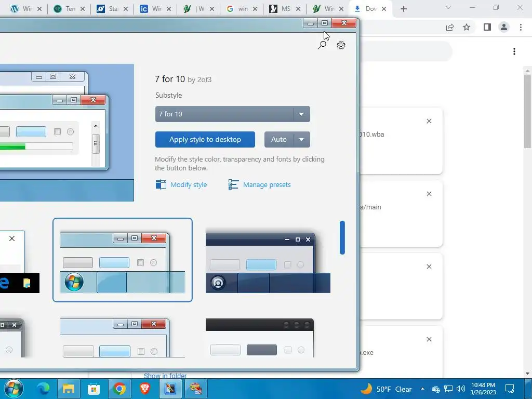Open the Modify style link
The width and height of the screenshot is (532, 399).
(189, 184)
